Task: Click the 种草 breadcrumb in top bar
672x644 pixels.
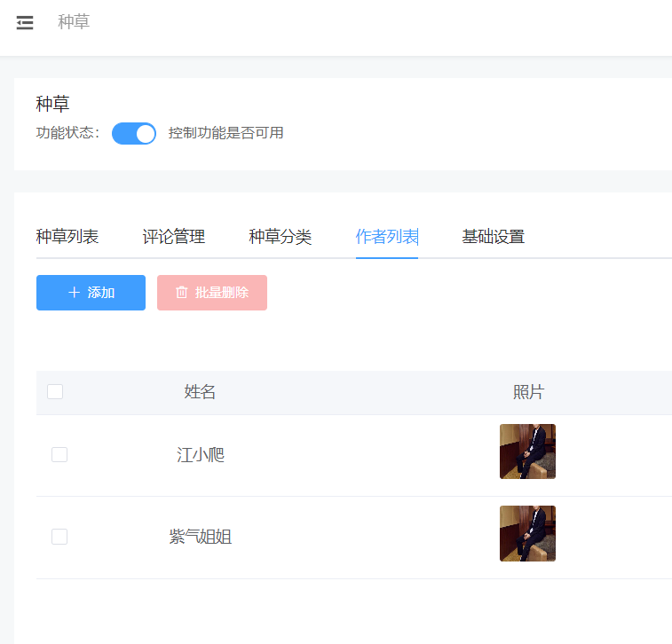Action: coord(74,22)
